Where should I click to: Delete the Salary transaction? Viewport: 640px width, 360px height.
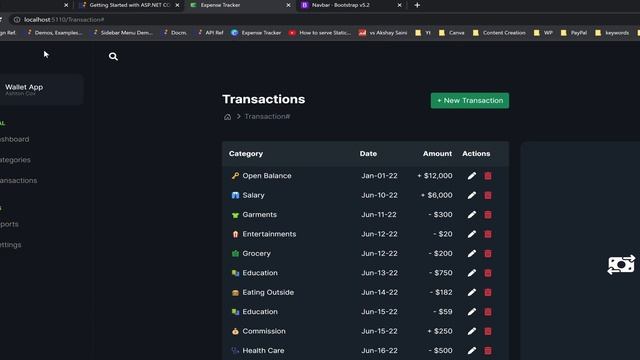click(488, 195)
